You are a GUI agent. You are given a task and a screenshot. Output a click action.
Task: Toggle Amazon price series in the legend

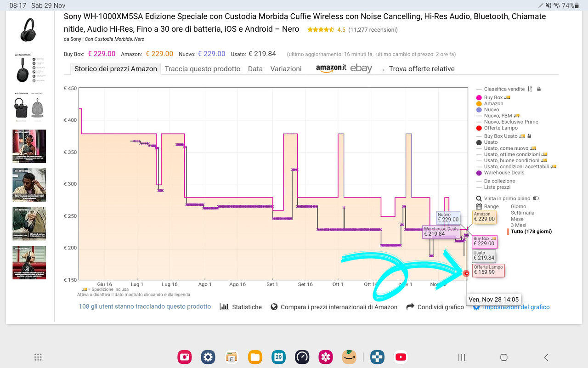click(490, 103)
